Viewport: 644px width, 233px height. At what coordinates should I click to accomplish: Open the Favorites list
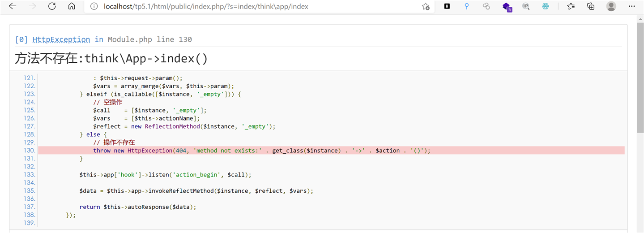571,6
